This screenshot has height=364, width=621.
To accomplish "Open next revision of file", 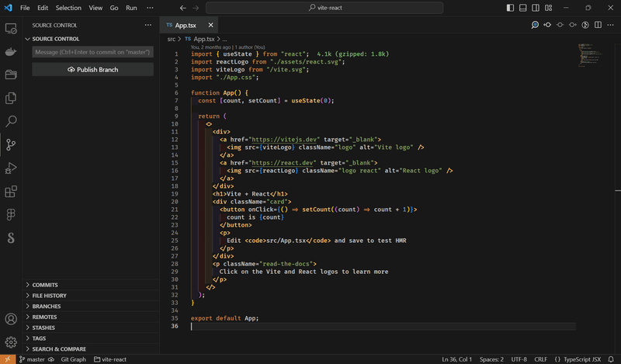I will tap(573, 25).
